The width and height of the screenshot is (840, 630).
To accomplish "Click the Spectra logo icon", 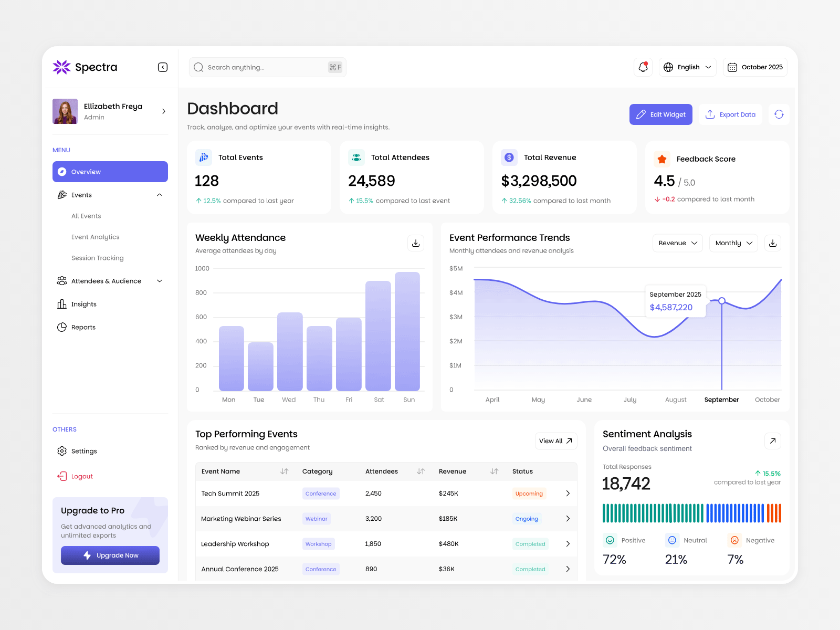I will coord(61,67).
